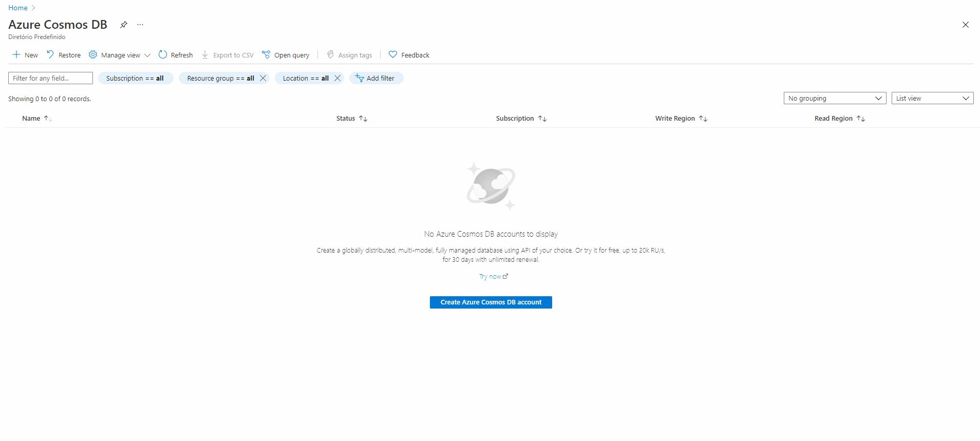The width and height of the screenshot is (980, 441).
Task: Open the List view dropdown
Action: point(932,98)
